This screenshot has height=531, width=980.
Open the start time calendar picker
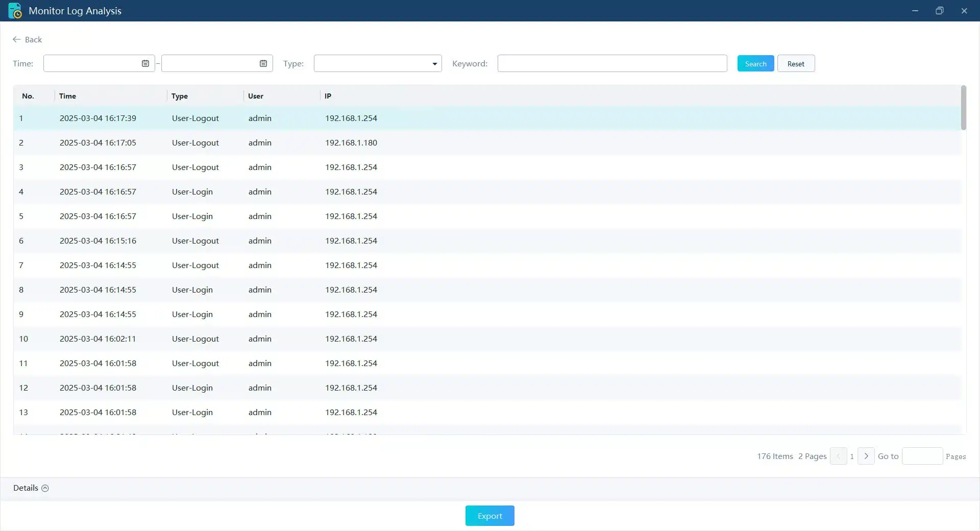(x=145, y=63)
